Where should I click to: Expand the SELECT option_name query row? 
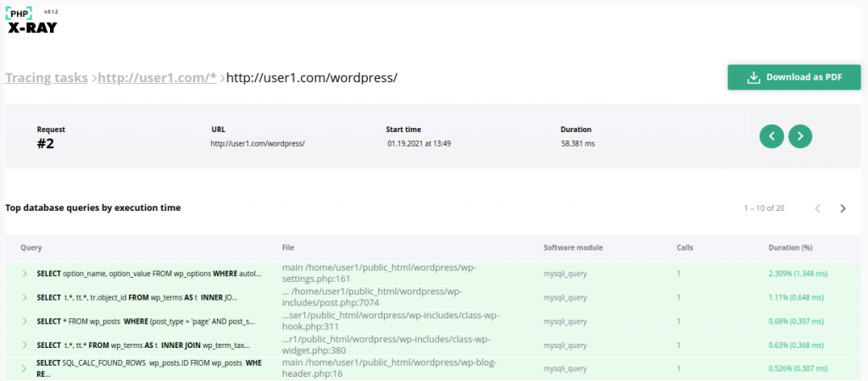point(25,273)
